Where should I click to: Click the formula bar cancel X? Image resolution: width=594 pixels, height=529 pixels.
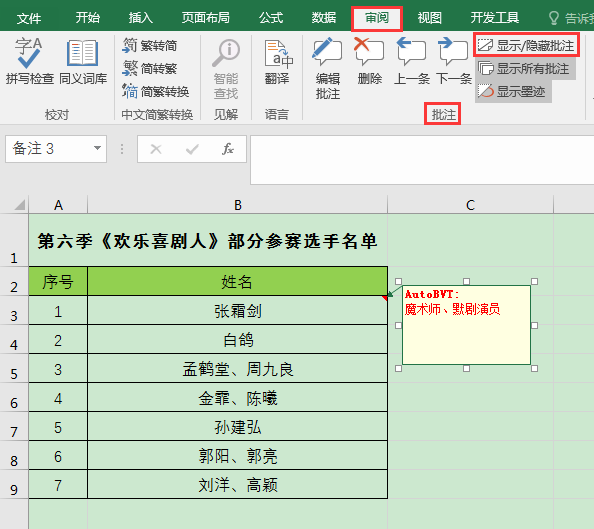point(156,149)
